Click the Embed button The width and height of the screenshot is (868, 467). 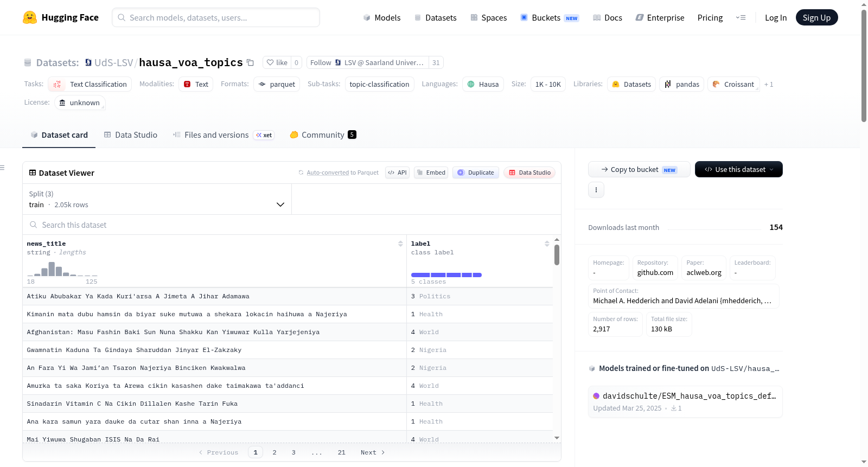(431, 172)
